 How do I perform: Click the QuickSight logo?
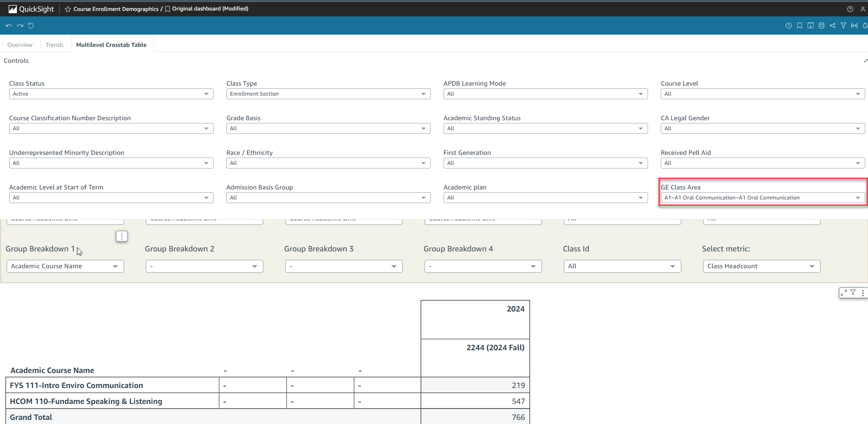(x=31, y=9)
